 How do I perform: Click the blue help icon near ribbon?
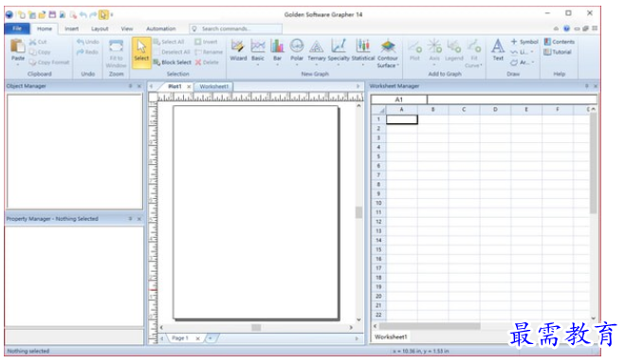click(566, 28)
